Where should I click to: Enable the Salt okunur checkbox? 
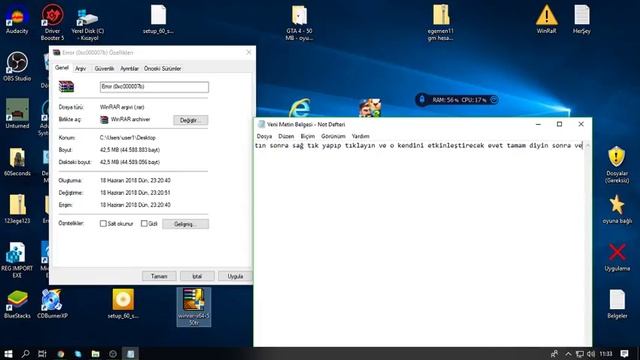click(103, 223)
